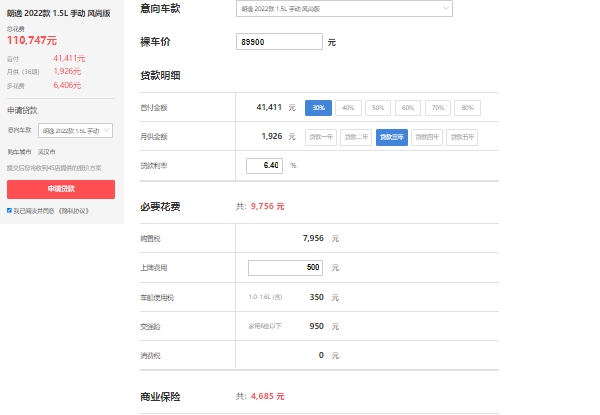Screen dimensions: 600x415
Task: Select the three-year loan term (贷款三年)
Action: click(x=392, y=136)
